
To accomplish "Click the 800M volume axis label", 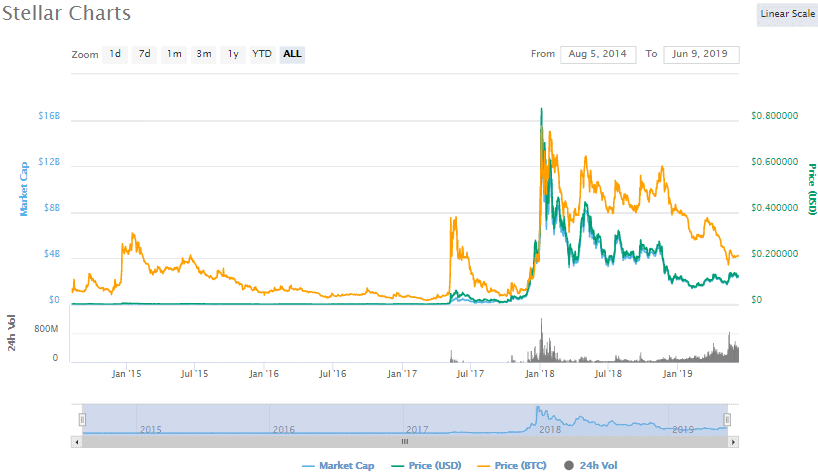I will pos(46,329).
